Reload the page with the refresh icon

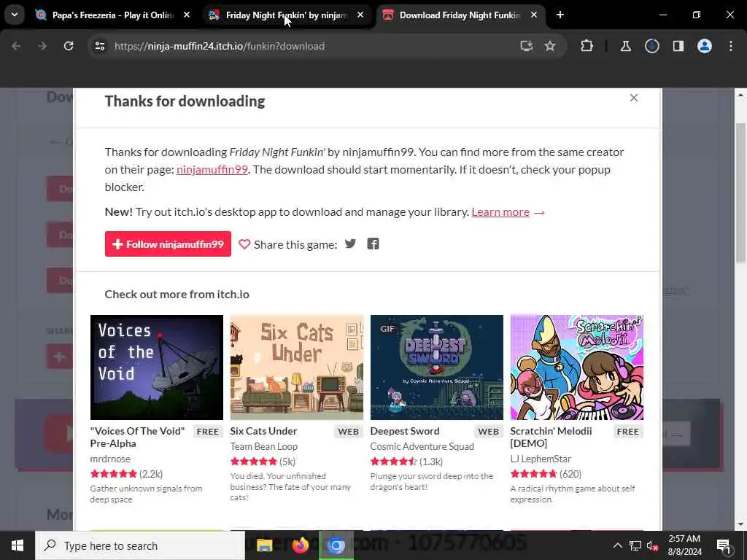point(69,46)
